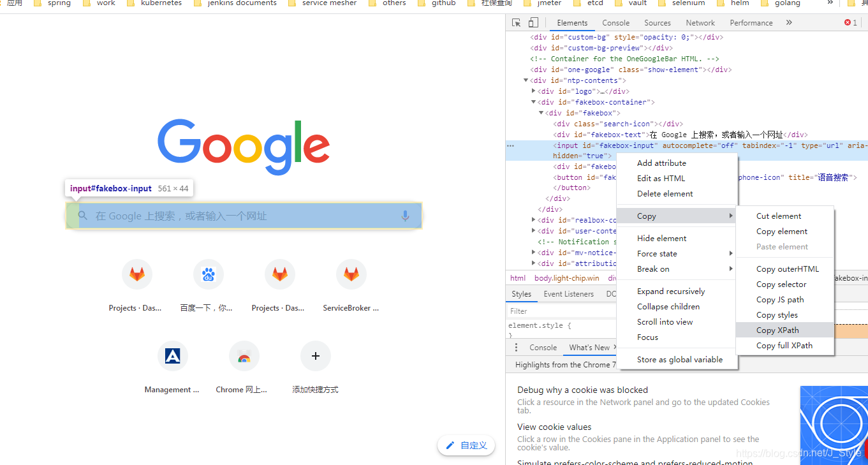This screenshot has width=868, height=465.
Task: Select Add attribute
Action: pos(677,163)
